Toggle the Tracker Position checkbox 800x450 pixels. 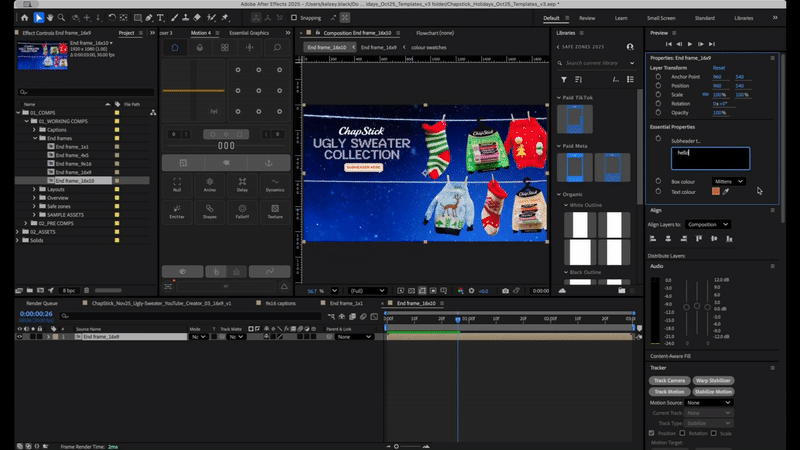(x=652, y=433)
